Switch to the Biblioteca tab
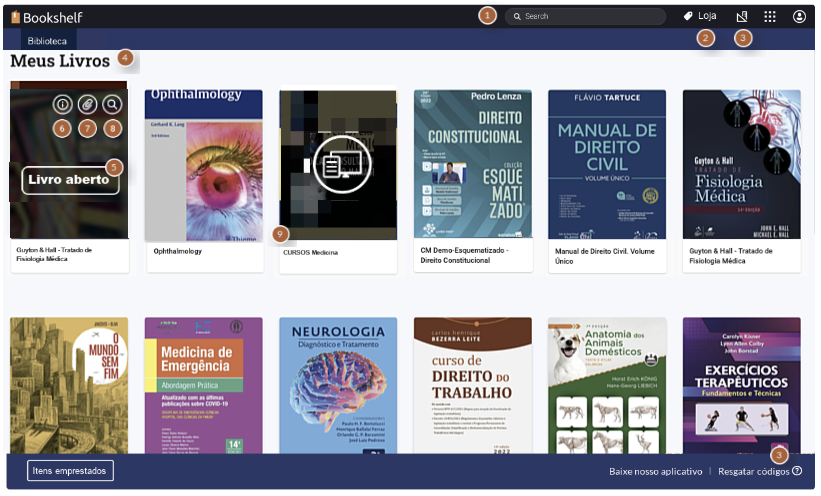Image resolution: width=821 pixels, height=496 pixels. [47, 41]
